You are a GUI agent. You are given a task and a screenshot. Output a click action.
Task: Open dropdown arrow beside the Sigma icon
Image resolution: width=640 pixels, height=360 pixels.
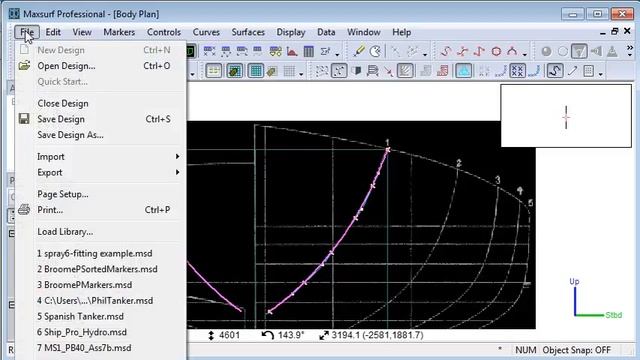coord(337,55)
